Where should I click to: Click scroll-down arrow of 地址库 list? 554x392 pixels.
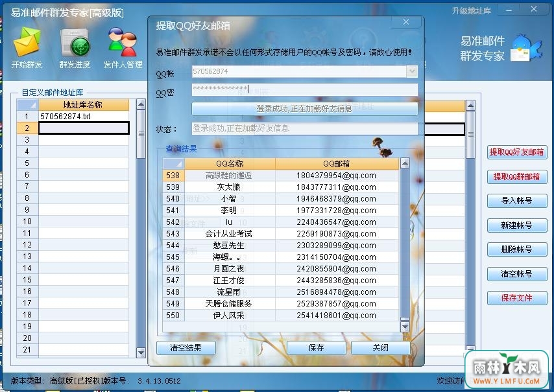141,352
